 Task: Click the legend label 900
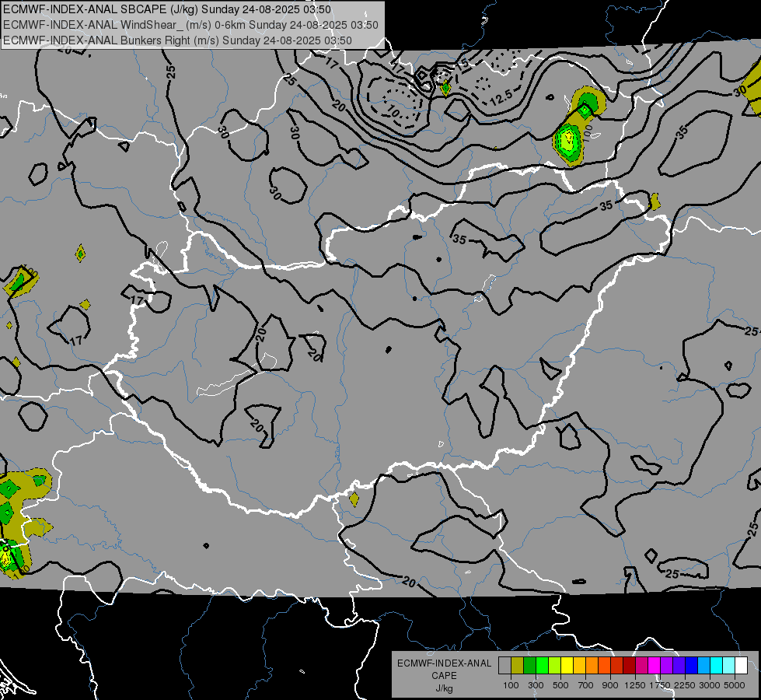coord(610,686)
